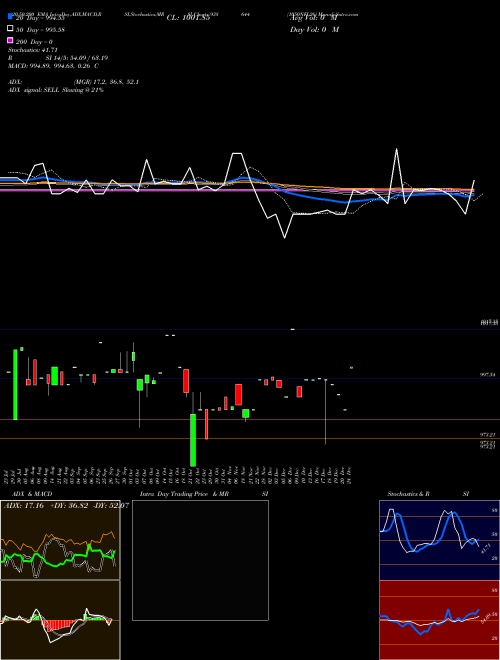
Task: Click the tall green candlestick at chart start
Action: click(x=15, y=384)
